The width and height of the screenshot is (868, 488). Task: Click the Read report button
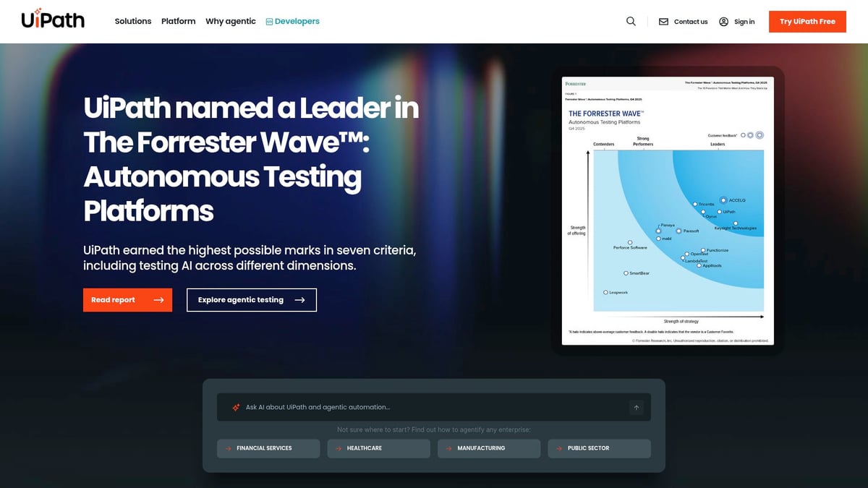pos(127,299)
